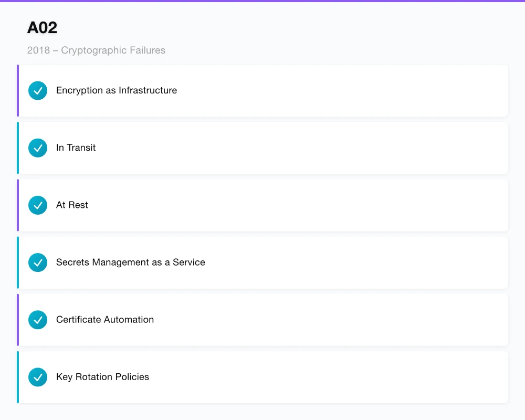Screen dimensions: 525x420
Task: Open the "At Rest" list item text
Action: click(72, 205)
